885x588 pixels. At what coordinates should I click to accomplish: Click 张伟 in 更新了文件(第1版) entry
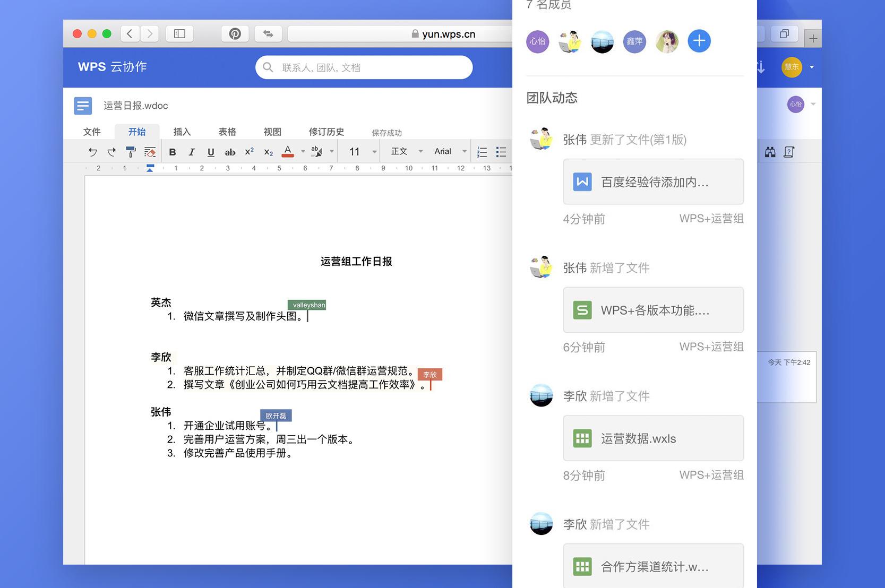pyautogui.click(x=574, y=140)
